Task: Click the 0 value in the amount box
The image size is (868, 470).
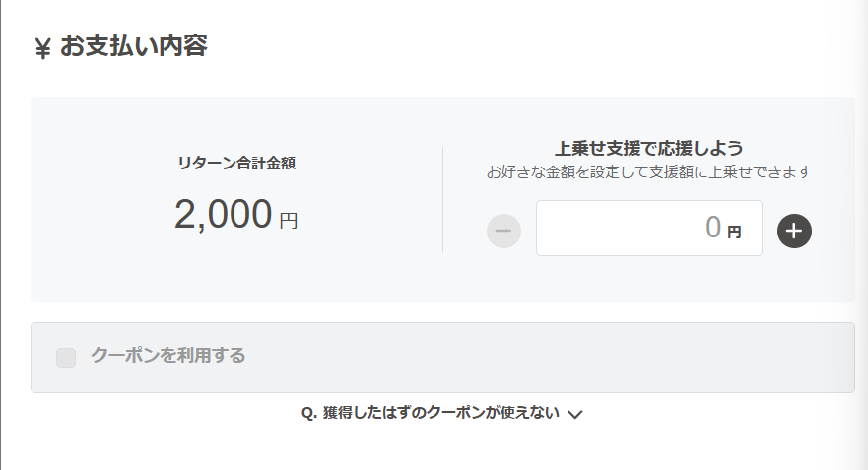Action: pos(713,228)
